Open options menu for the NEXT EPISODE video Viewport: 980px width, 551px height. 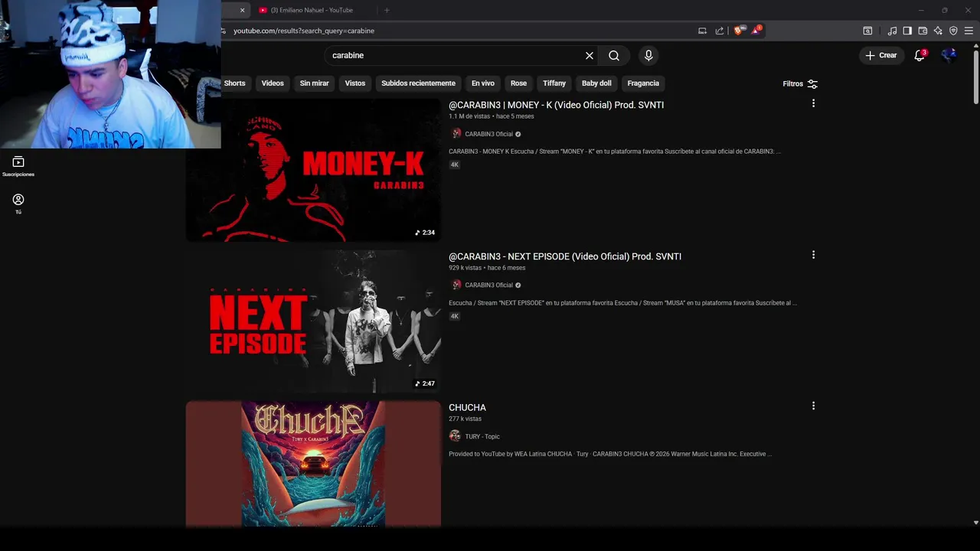click(x=813, y=255)
